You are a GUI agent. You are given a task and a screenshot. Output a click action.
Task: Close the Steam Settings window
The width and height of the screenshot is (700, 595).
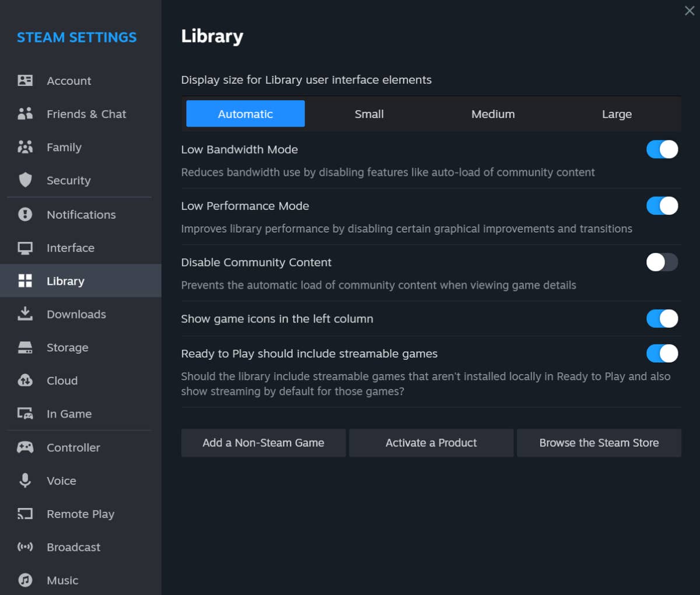click(x=689, y=10)
